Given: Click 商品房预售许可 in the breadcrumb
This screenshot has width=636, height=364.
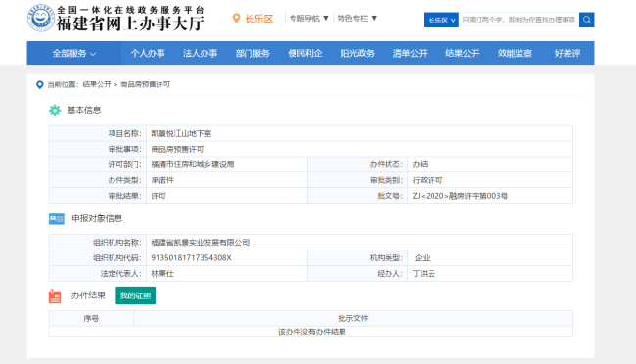Looking at the screenshot, I should point(145,84).
